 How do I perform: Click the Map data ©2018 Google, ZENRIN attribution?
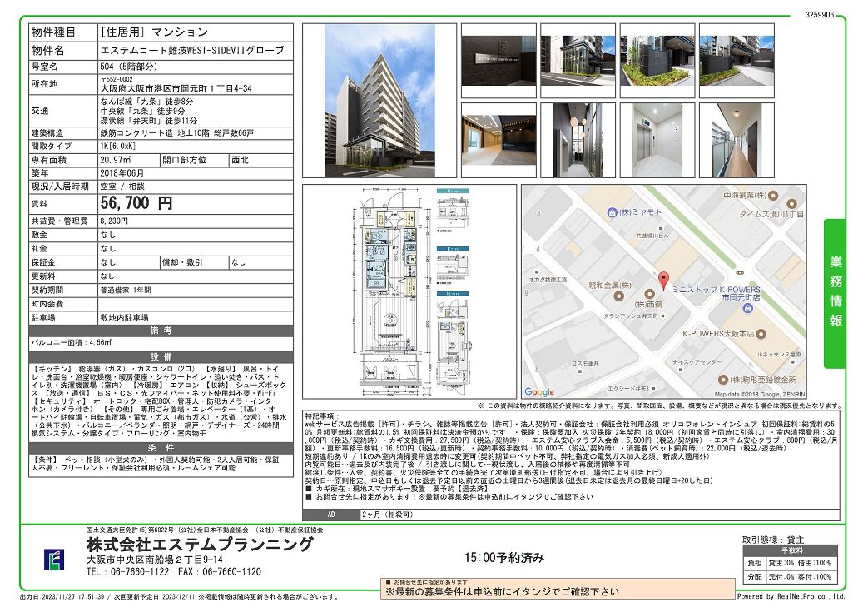760,395
